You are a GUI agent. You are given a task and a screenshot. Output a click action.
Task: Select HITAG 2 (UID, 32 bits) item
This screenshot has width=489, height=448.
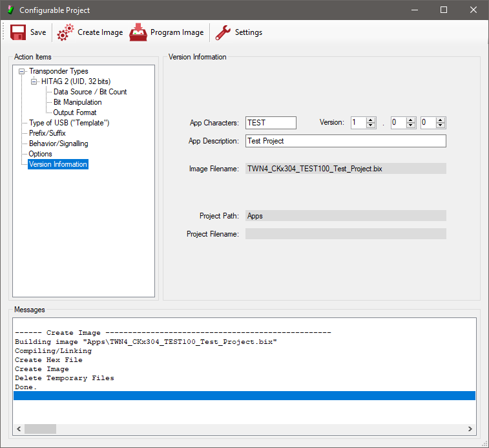tap(76, 81)
